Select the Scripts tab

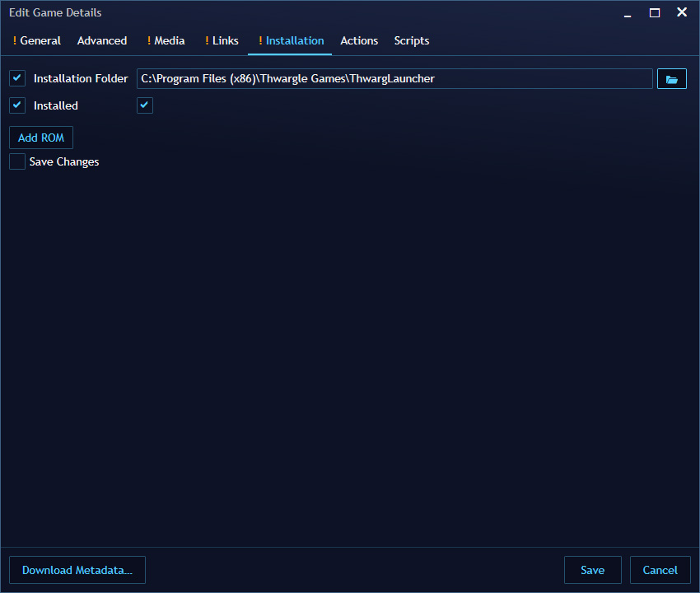tap(412, 40)
